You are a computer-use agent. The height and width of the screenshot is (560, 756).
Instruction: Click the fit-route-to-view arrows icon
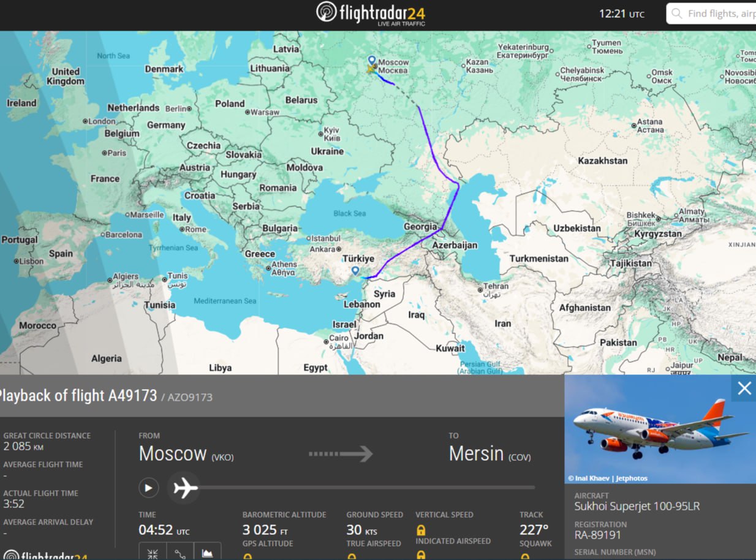click(153, 553)
